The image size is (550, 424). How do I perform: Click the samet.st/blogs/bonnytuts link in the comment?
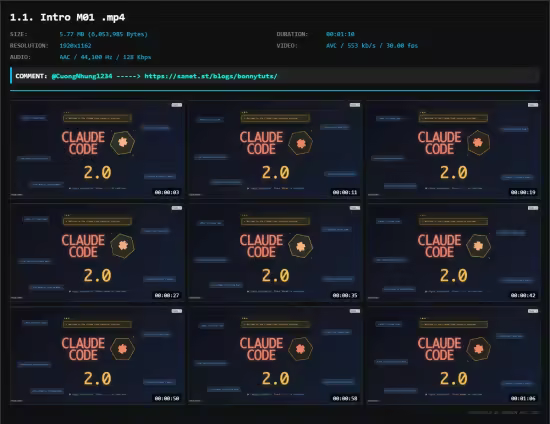tap(211, 76)
